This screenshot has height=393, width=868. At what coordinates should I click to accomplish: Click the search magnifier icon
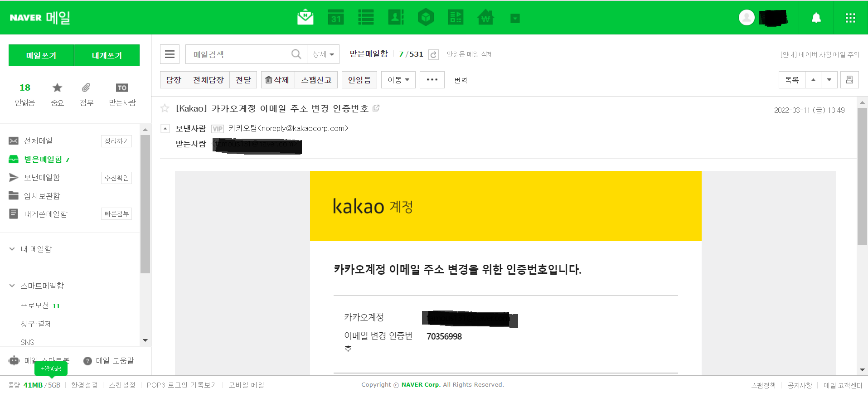click(x=296, y=54)
